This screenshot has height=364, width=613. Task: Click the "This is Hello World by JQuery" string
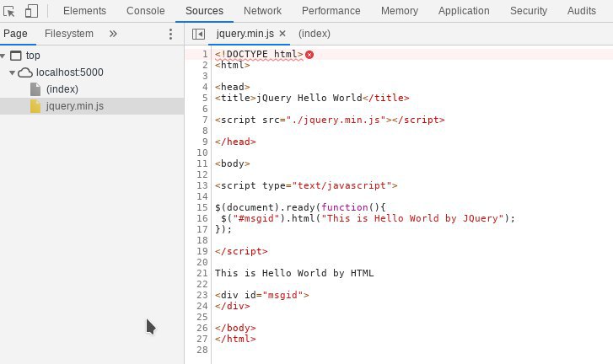point(412,218)
